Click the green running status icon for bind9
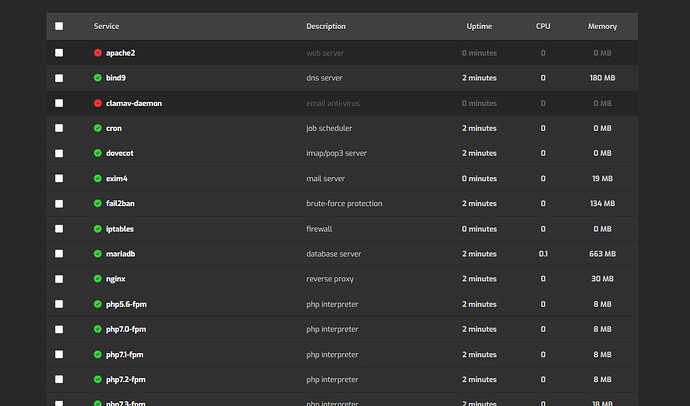690x406 pixels. [98, 78]
